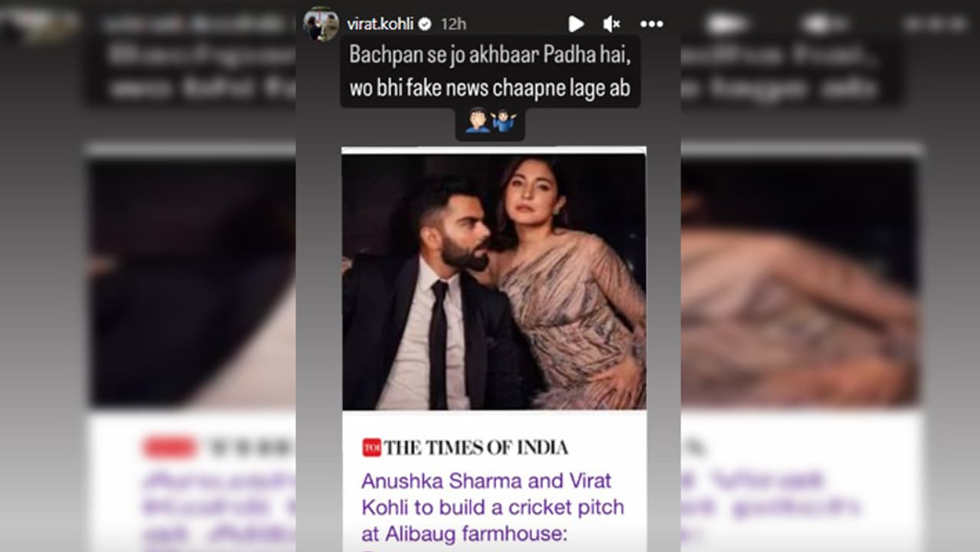
Task: Click the 12h timestamp
Action: (x=453, y=24)
